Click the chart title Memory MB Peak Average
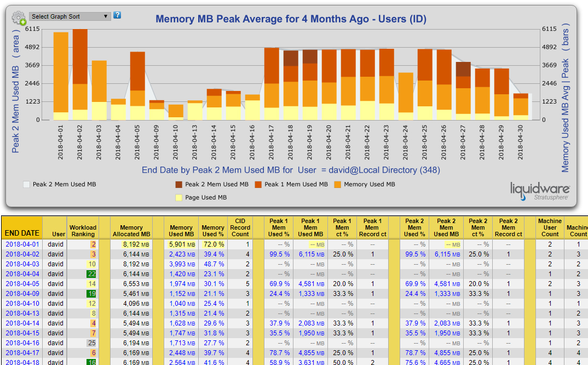The height and width of the screenshot is (365, 588). click(x=291, y=19)
